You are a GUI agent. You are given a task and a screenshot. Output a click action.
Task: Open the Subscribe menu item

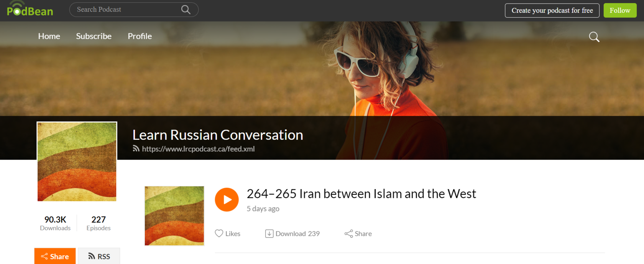coord(94,36)
